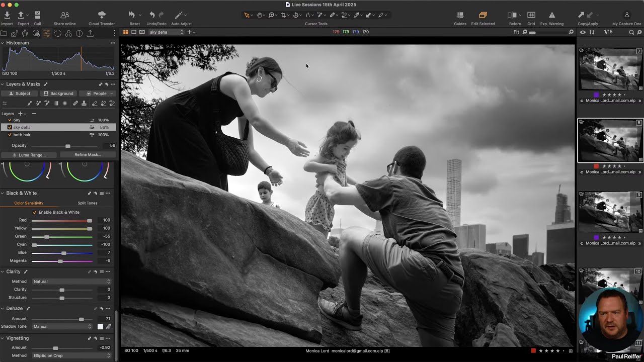The height and width of the screenshot is (362, 644).
Task: Switch to the Split Tones tab
Action: click(x=88, y=203)
